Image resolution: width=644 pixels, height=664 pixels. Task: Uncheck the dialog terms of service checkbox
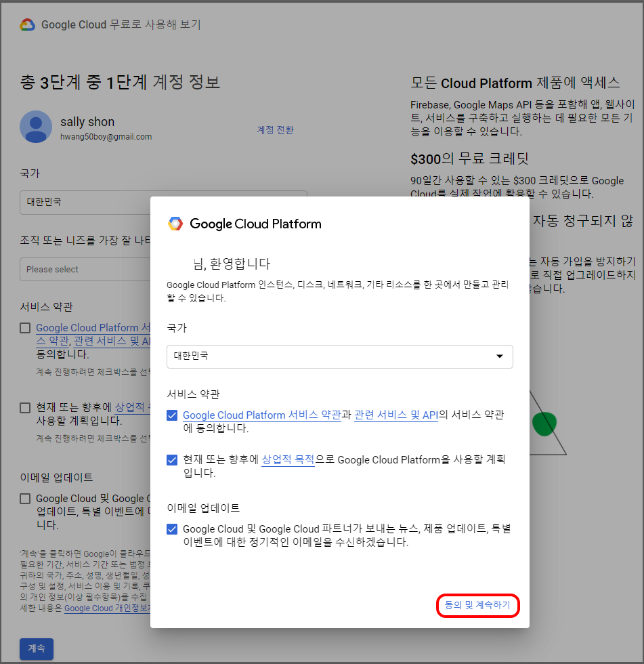[172, 415]
